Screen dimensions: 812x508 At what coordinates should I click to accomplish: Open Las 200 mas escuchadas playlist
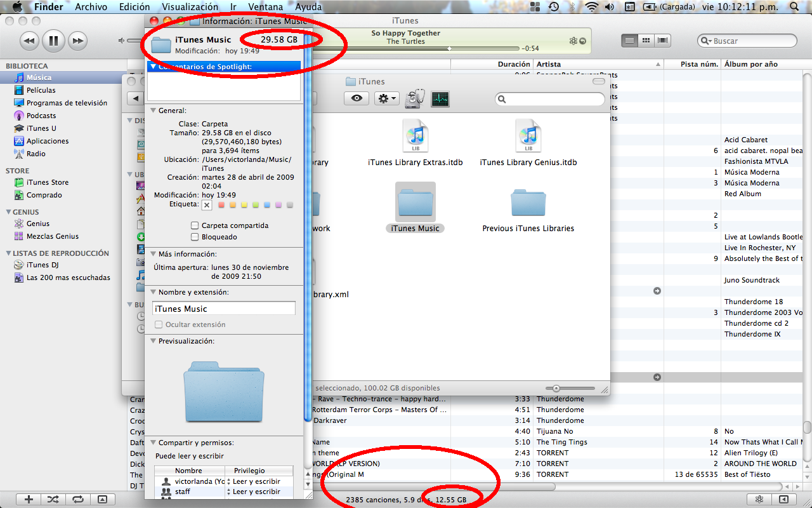[68, 277]
